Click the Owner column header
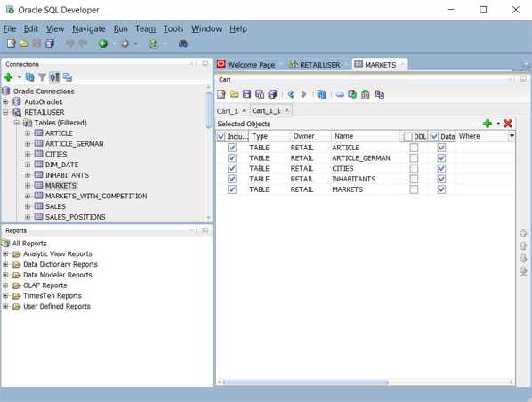 [x=310, y=136]
